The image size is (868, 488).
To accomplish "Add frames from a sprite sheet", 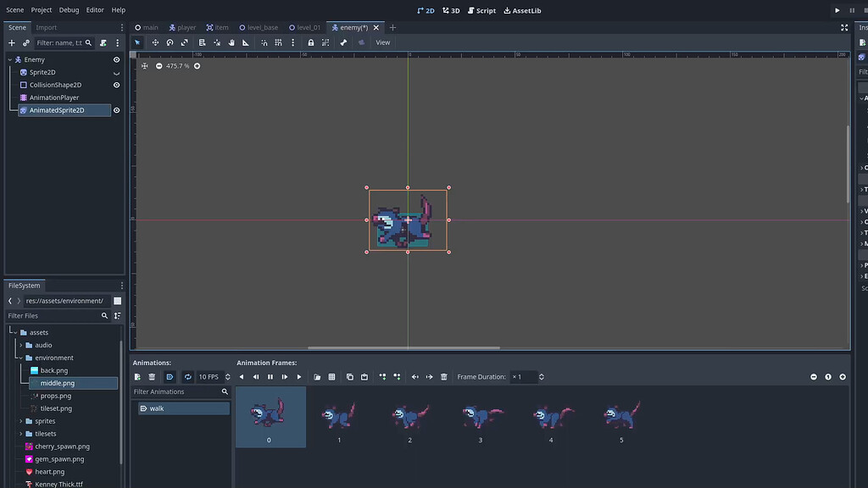I will pyautogui.click(x=332, y=377).
